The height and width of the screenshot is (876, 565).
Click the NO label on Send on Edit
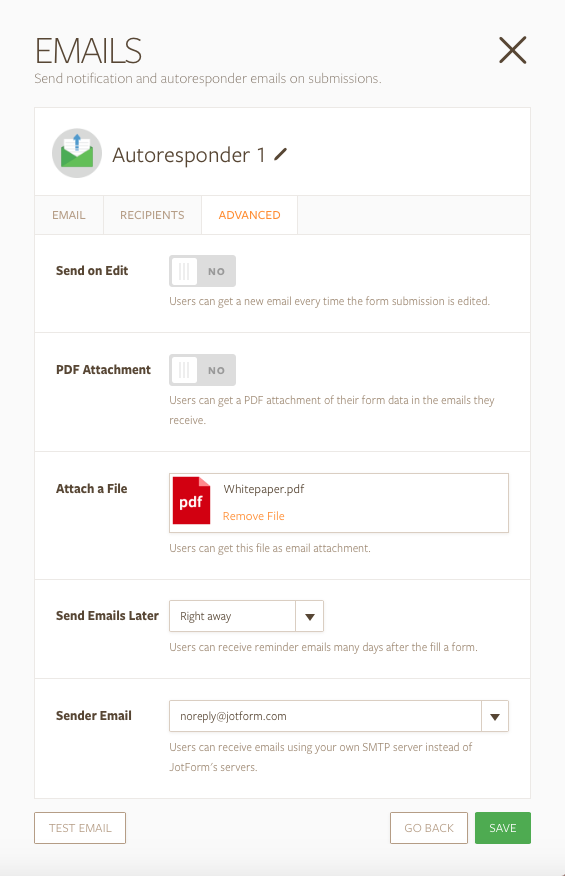tap(216, 272)
